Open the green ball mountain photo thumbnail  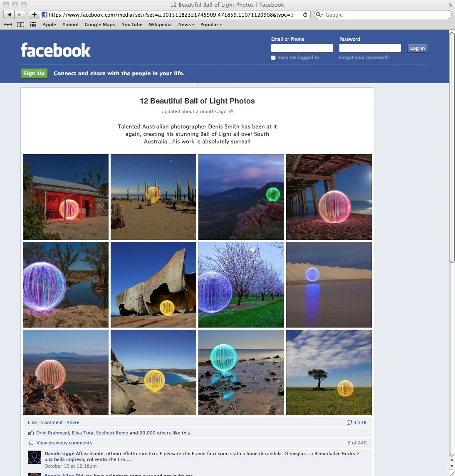click(241, 197)
